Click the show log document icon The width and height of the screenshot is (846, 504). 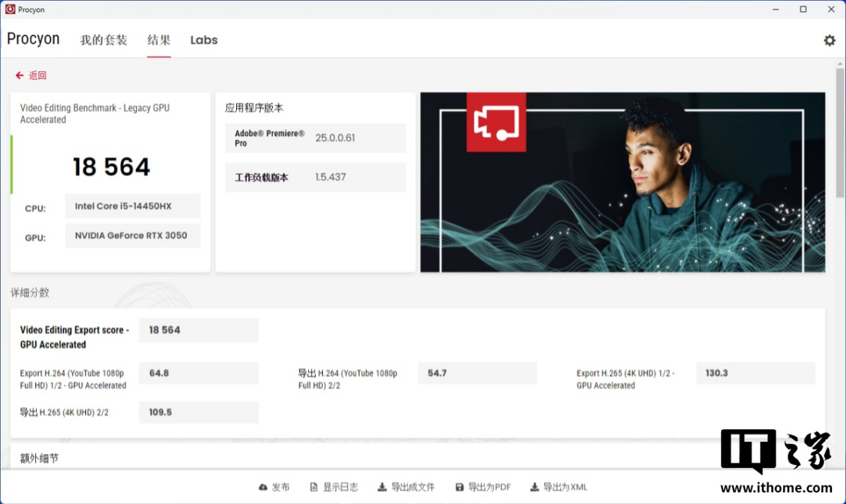(x=314, y=487)
